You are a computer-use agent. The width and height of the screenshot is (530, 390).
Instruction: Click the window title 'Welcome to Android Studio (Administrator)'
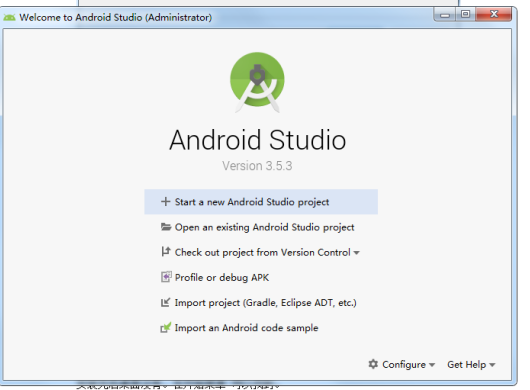[x=115, y=17]
